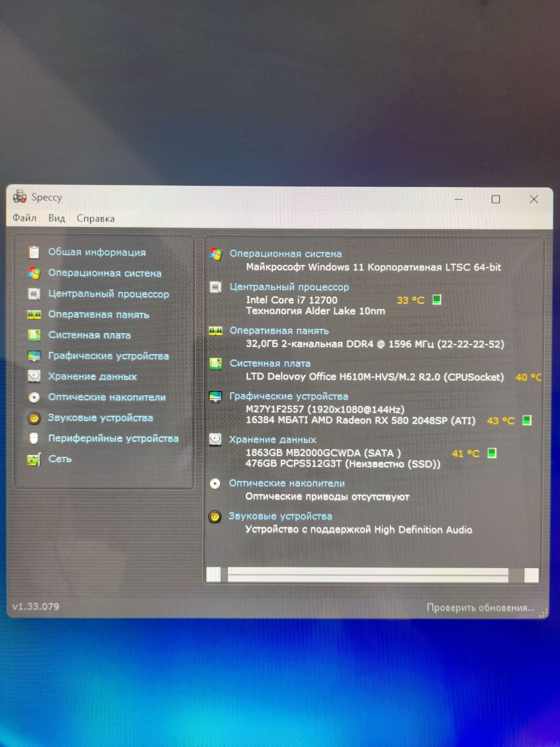Click the motherboard icon in summary panel
Viewport: 560px width, 747px height.
215,363
